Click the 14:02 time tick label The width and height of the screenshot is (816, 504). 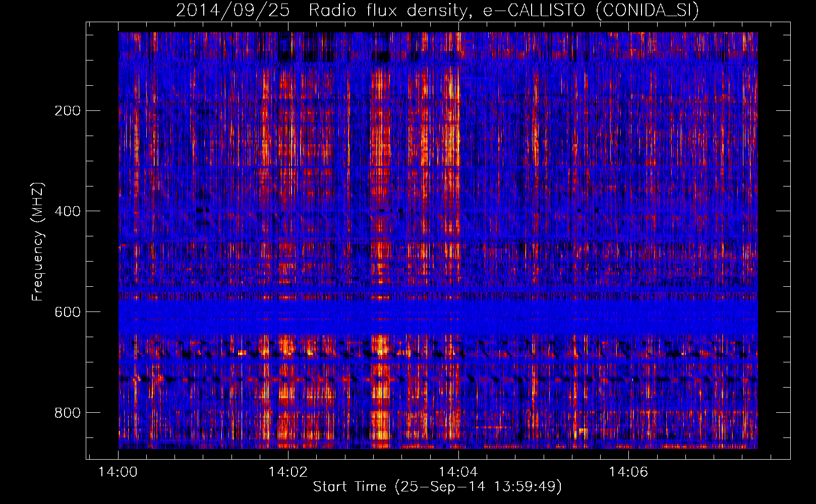coord(288,472)
